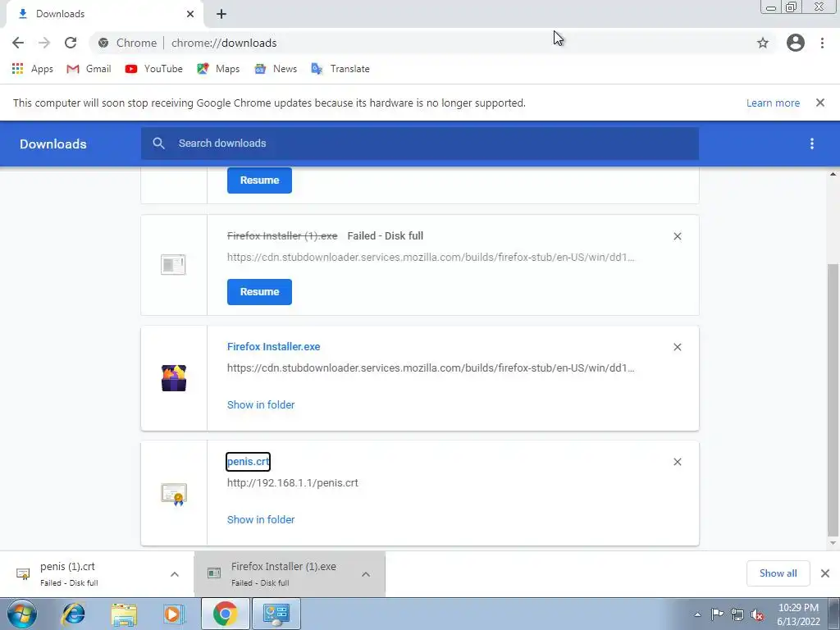Screen dimensions: 840x630
Task: Click the network tray icon
Action: tap(737, 614)
